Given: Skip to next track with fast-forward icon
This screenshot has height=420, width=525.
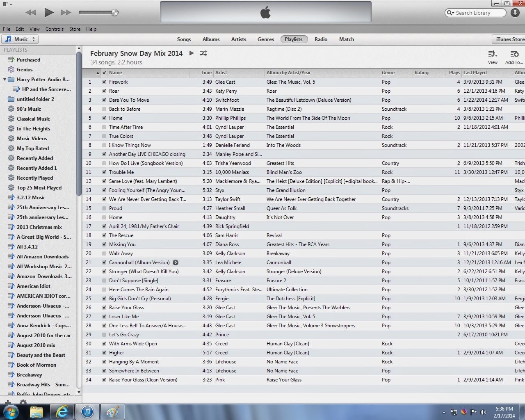Looking at the screenshot, I should [x=66, y=13].
